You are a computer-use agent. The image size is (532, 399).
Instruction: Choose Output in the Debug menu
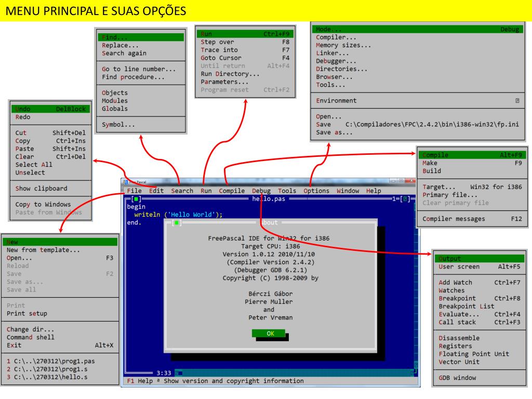pyautogui.click(x=480, y=259)
